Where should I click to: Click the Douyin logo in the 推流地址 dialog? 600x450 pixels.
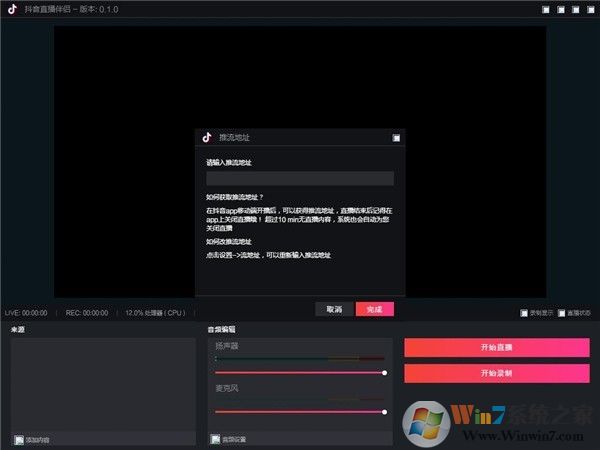tap(207, 137)
